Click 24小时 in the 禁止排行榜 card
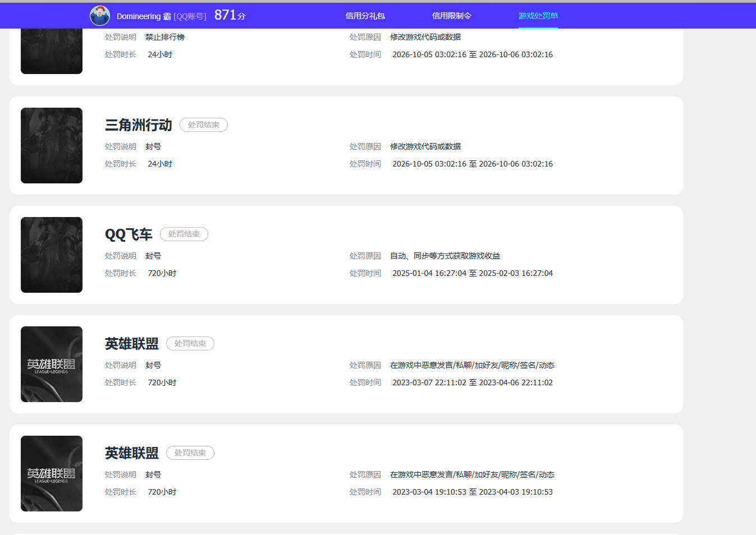Viewport: 756px width, 535px height. coord(160,54)
